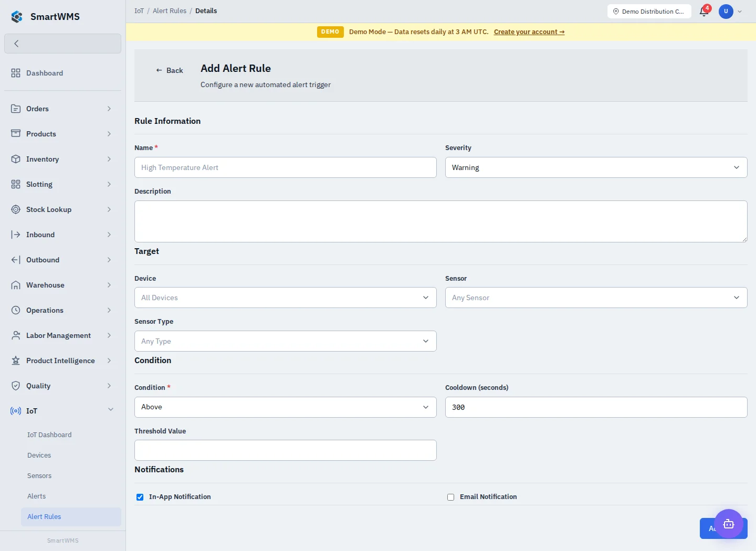The image size is (756, 551).
Task: Click the Product Intelligence star icon
Action: pos(16,361)
